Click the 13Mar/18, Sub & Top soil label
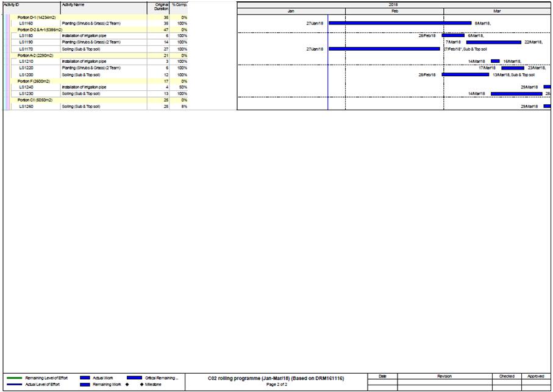Screen dimensions: 553x392 tap(514, 75)
